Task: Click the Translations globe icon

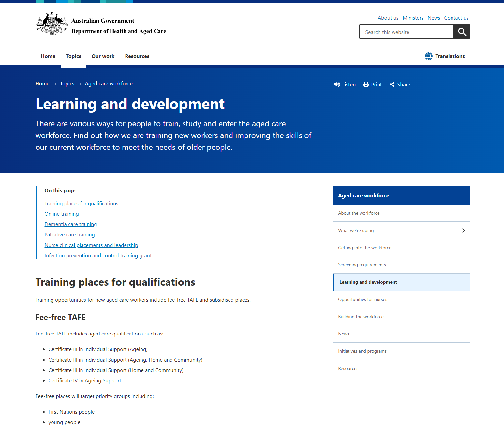Action: click(x=429, y=56)
